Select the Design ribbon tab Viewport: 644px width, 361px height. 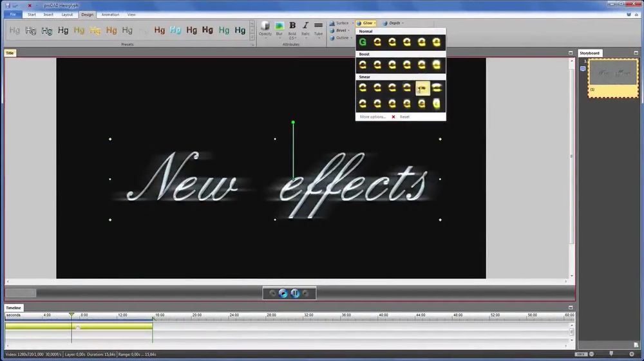87,14
